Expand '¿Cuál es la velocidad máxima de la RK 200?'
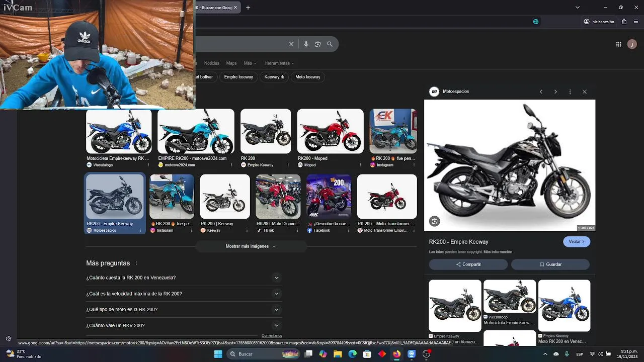 184,294
